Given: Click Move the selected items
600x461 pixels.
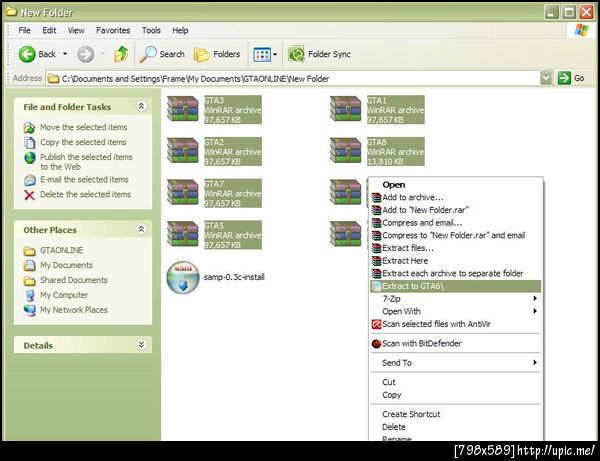Looking at the screenshot, I should pyautogui.click(x=84, y=127).
